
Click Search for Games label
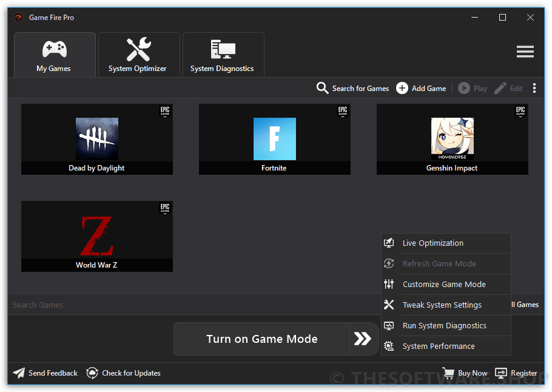pos(360,89)
